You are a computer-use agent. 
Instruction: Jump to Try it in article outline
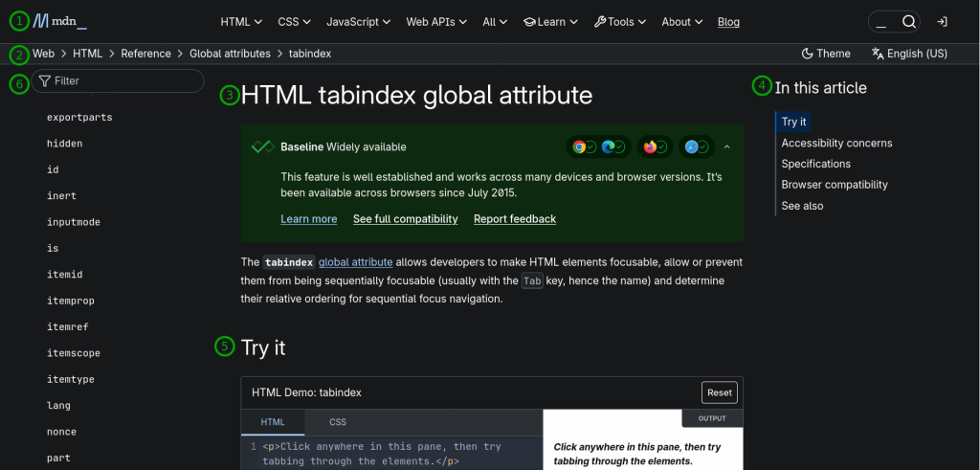pyautogui.click(x=793, y=122)
